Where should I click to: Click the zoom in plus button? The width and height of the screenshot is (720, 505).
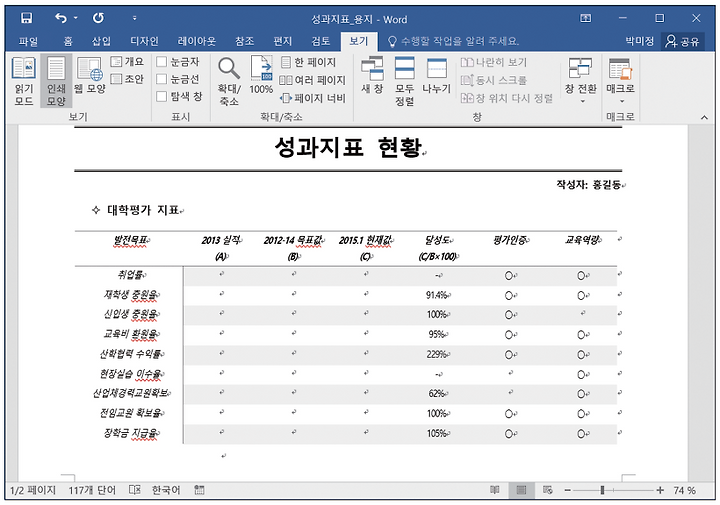click(x=660, y=490)
